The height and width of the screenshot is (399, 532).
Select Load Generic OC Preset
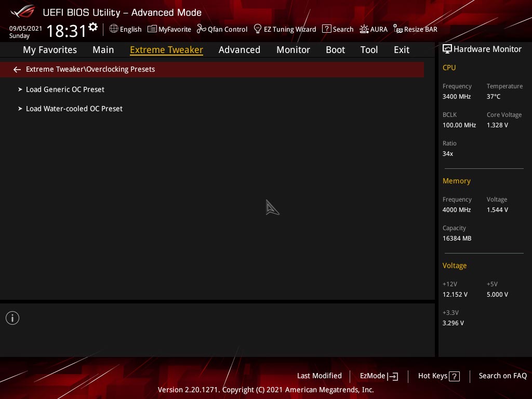[65, 89]
